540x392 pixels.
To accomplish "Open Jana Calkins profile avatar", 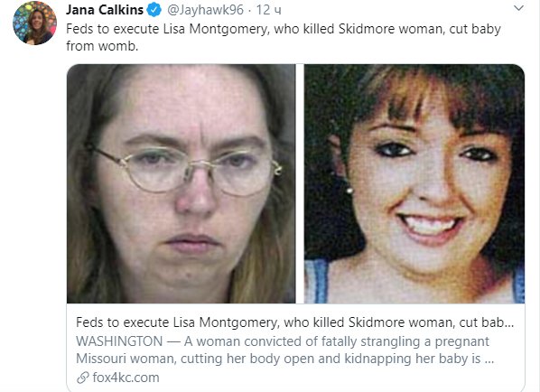I will tap(35, 23).
